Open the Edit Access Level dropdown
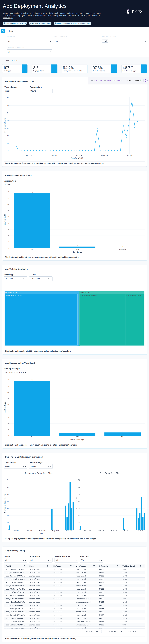This screenshot has height=644, width=149. (x=77, y=42)
